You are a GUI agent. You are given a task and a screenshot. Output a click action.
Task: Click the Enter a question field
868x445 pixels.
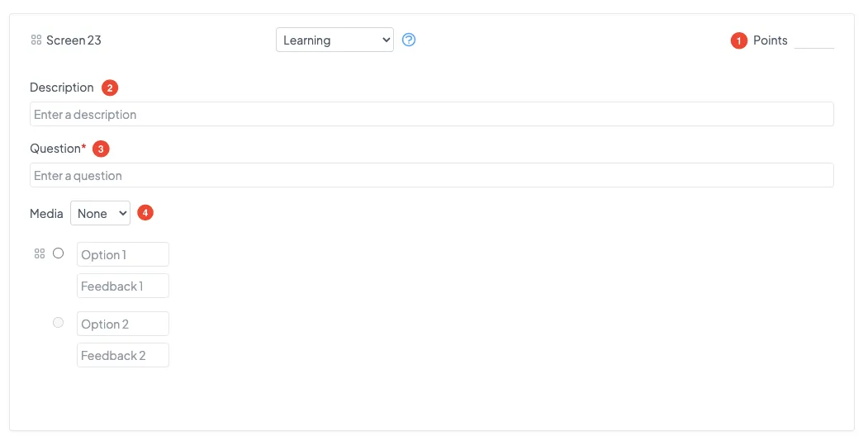click(432, 175)
